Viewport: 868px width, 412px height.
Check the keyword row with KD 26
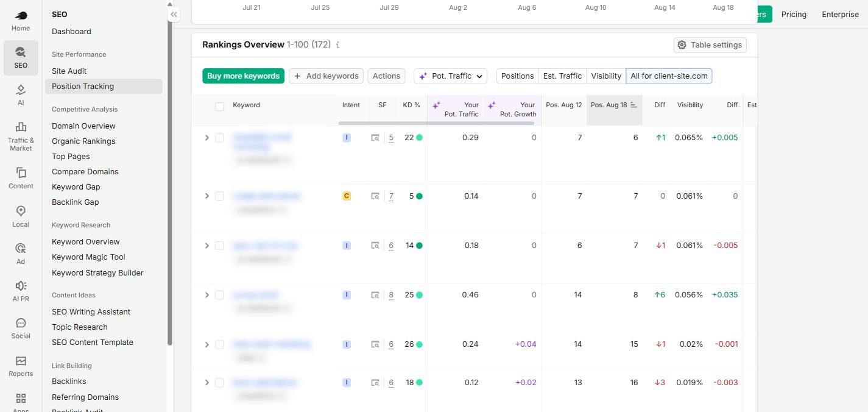[x=219, y=344]
